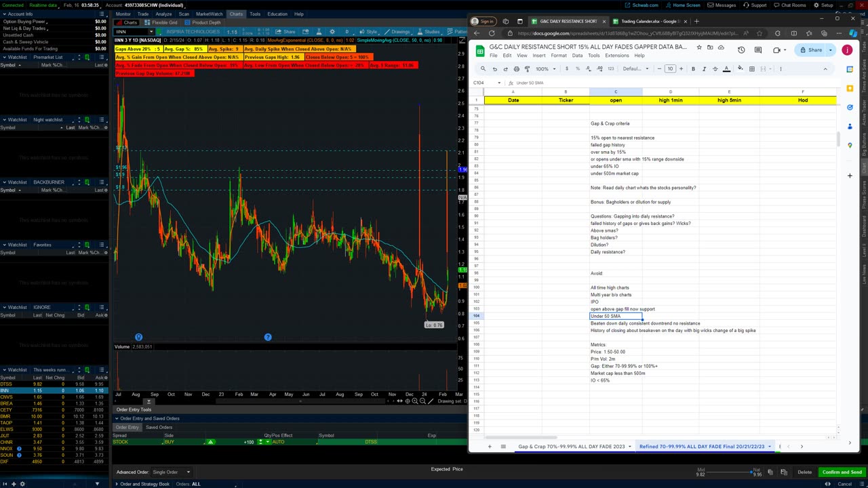This screenshot has height=488, width=868.
Task: Toggle strikethrough formatting in Sheets
Action: [715, 68]
